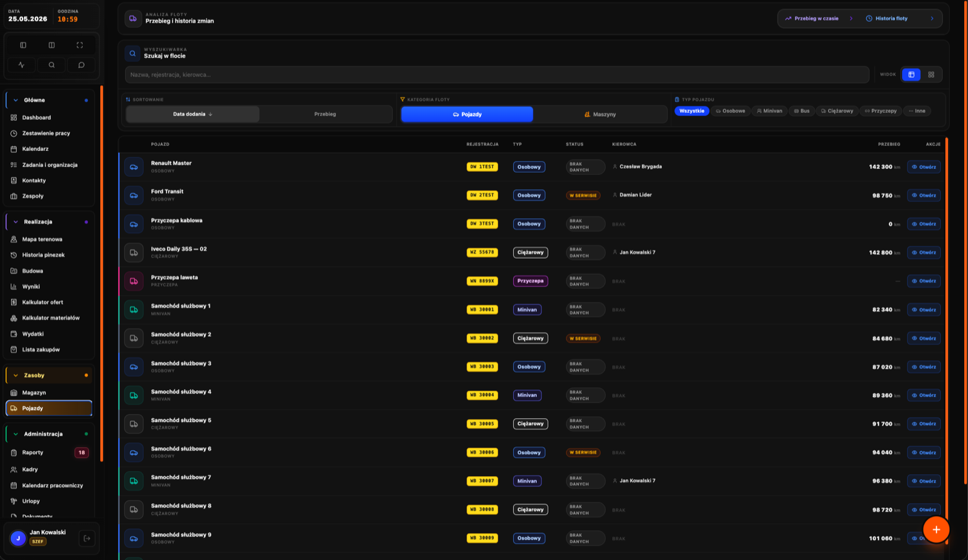This screenshot has height=560, width=968.
Task: Open Renault Master with Otwórz button
Action: coord(923,167)
